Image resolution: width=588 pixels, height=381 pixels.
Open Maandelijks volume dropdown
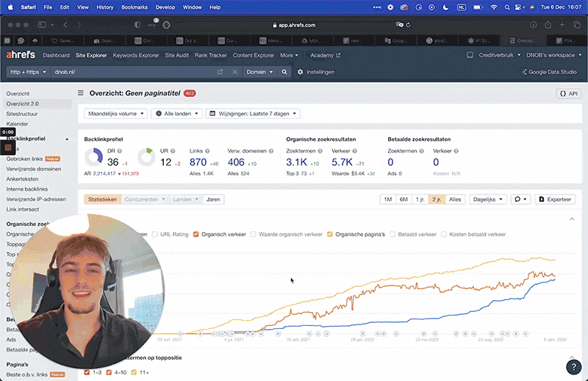115,114
